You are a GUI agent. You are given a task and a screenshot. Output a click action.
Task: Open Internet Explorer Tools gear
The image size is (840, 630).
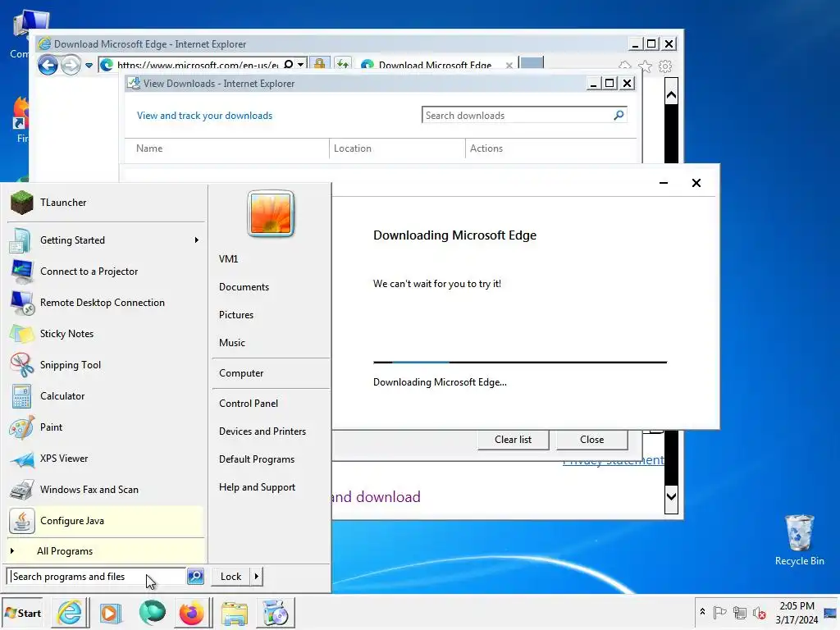tap(665, 66)
